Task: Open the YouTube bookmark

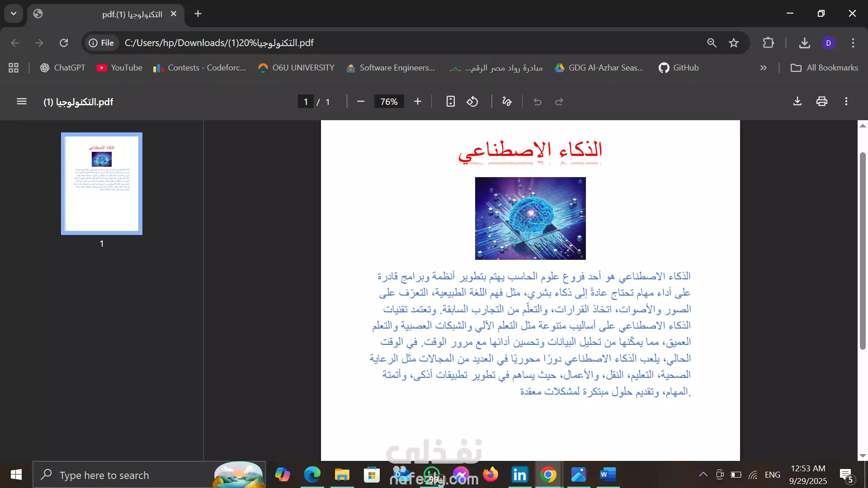Action: [x=119, y=68]
